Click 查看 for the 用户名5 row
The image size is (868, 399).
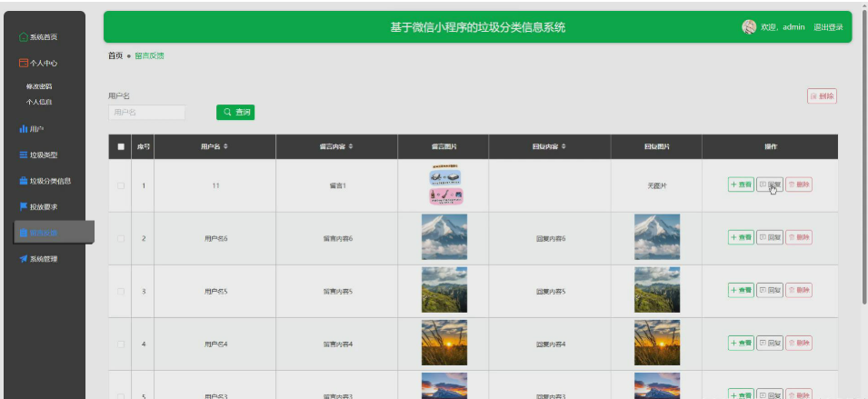click(x=742, y=290)
